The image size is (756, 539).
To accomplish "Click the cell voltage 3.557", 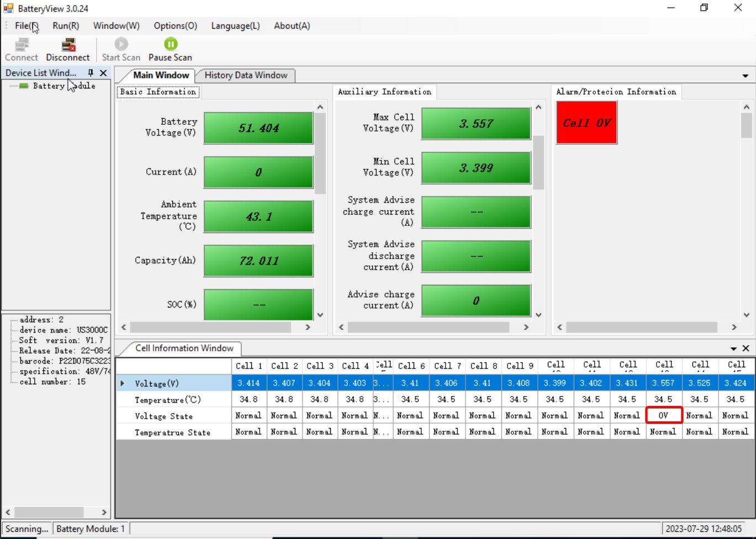I will (663, 383).
